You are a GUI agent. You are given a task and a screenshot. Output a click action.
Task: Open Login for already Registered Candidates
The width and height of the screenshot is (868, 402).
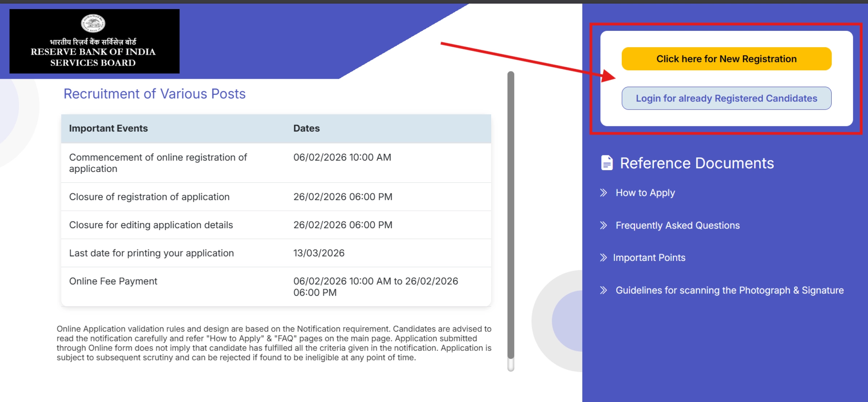tap(726, 98)
